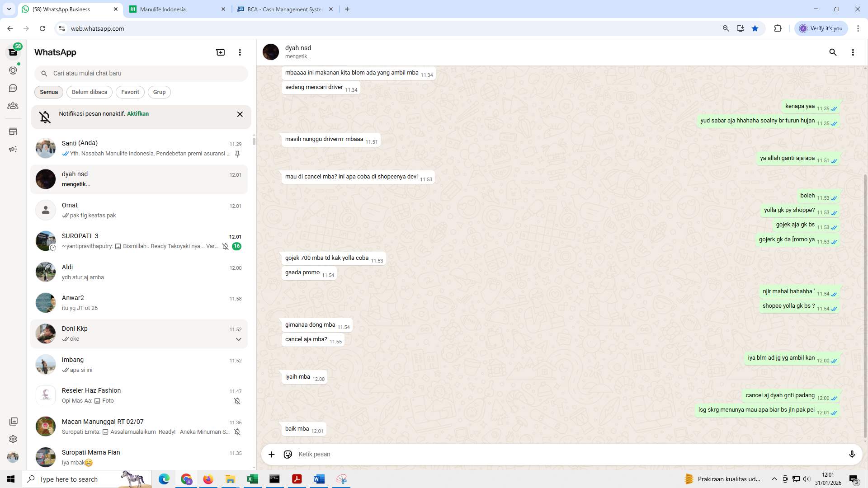Image resolution: width=868 pixels, height=488 pixels.
Task: Open Business tools from the sidebar
Action: pyautogui.click(x=13, y=131)
